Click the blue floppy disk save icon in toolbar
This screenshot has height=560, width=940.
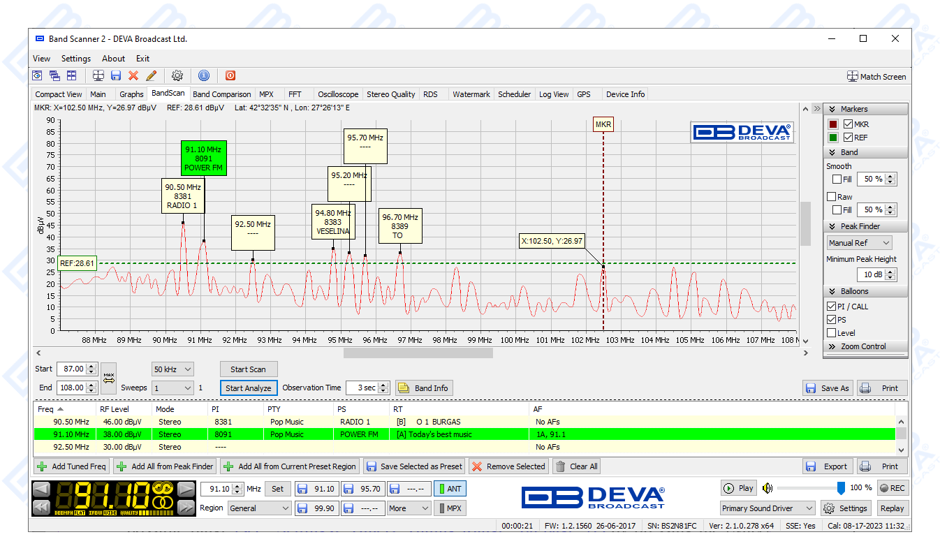pos(116,75)
